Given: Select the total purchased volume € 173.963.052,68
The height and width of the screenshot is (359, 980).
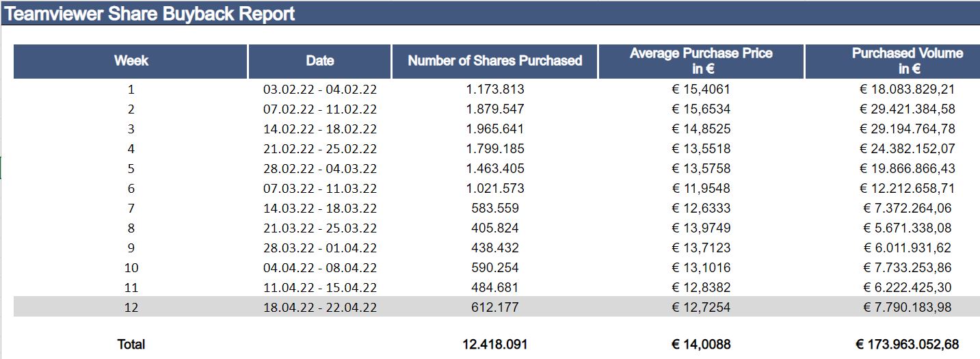Looking at the screenshot, I should (x=907, y=344).
